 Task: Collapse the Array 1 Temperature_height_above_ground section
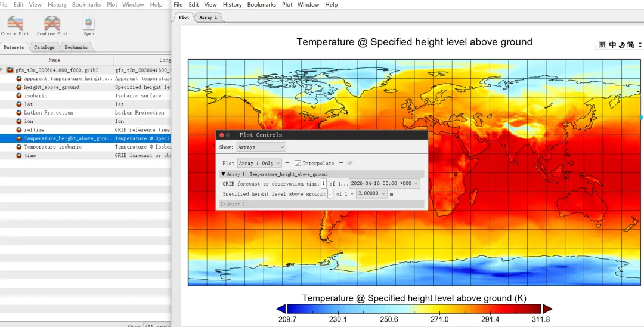coord(223,174)
